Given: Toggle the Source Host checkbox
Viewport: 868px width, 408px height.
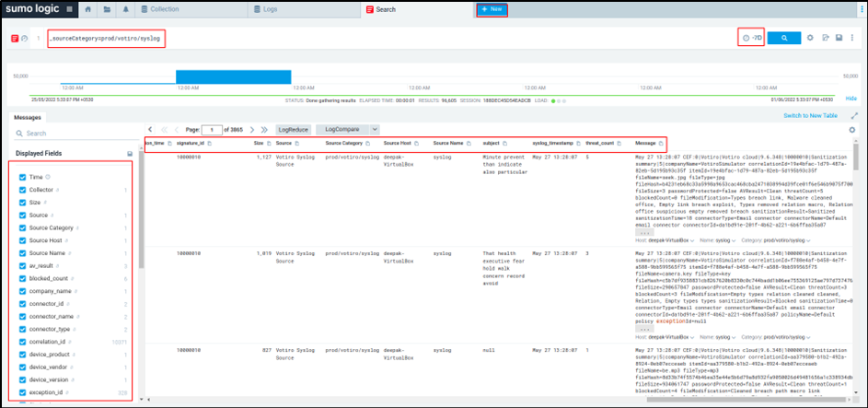Looking at the screenshot, I should tap(23, 240).
